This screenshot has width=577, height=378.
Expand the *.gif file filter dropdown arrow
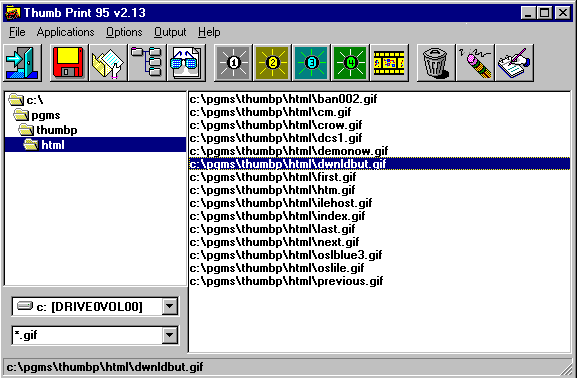point(170,335)
